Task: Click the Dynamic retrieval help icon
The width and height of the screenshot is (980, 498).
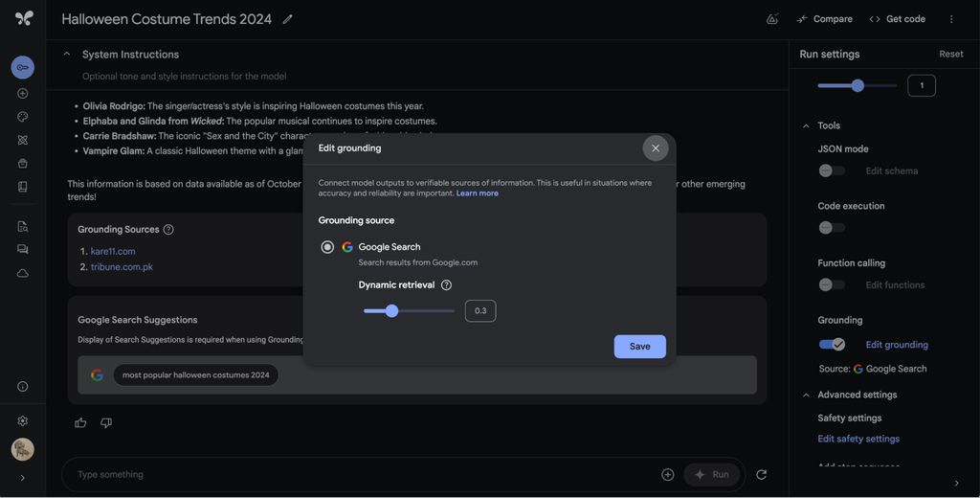Action: pos(446,285)
